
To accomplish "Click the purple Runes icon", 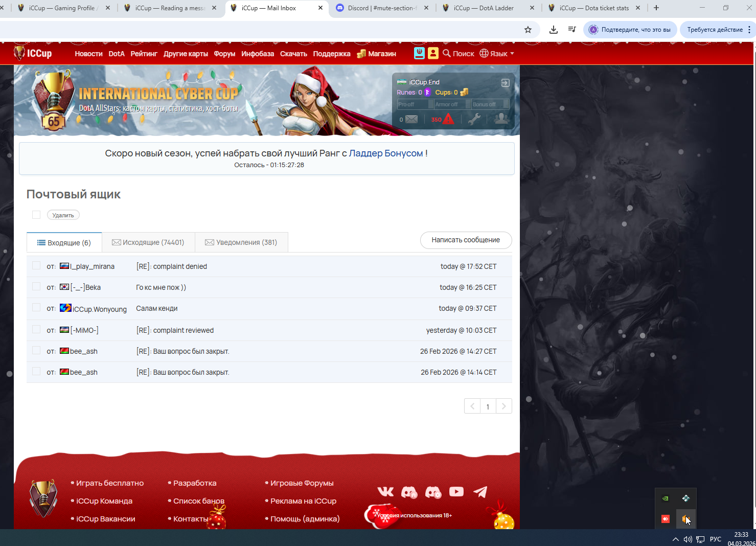I will coord(427,93).
